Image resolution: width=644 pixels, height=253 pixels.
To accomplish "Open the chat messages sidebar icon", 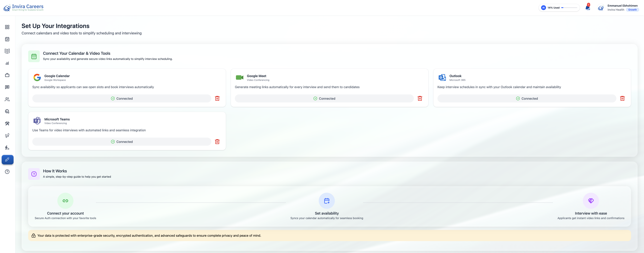I will tap(7, 87).
